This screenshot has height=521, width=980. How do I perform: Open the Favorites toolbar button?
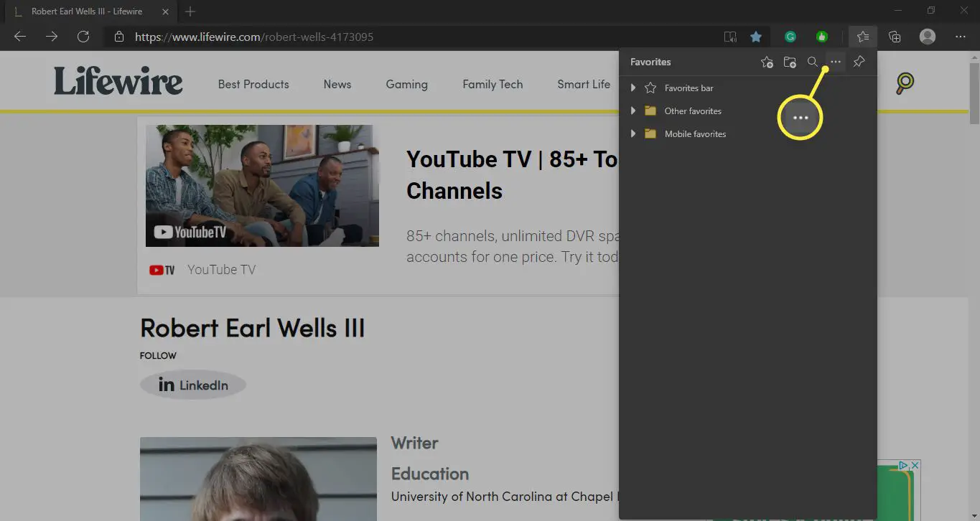pos(863,37)
